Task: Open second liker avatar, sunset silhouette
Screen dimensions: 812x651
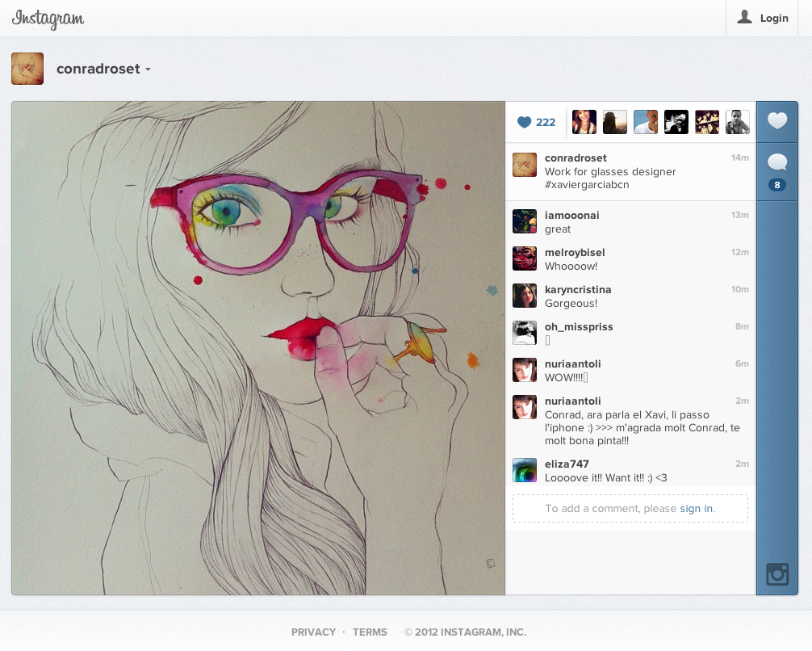Action: pyautogui.click(x=615, y=122)
